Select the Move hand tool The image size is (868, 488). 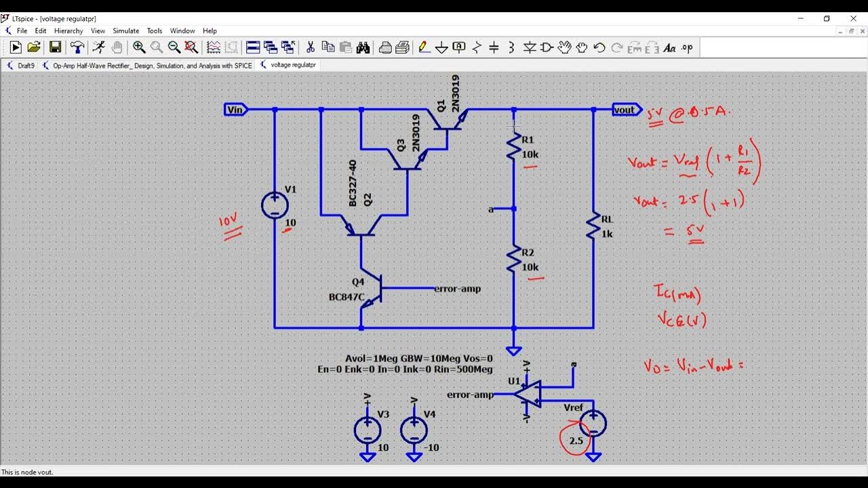564,47
